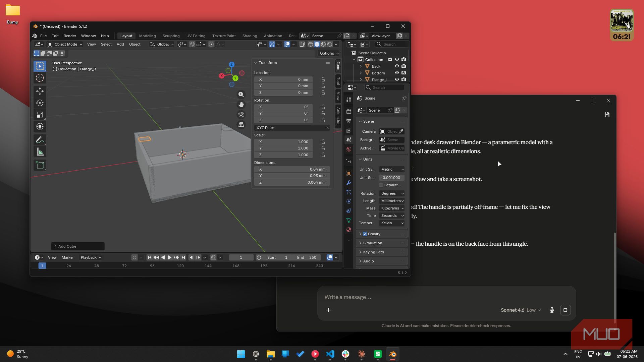This screenshot has width=644, height=362.
Task: Enable the Separate Units checkbox
Action: click(381, 185)
